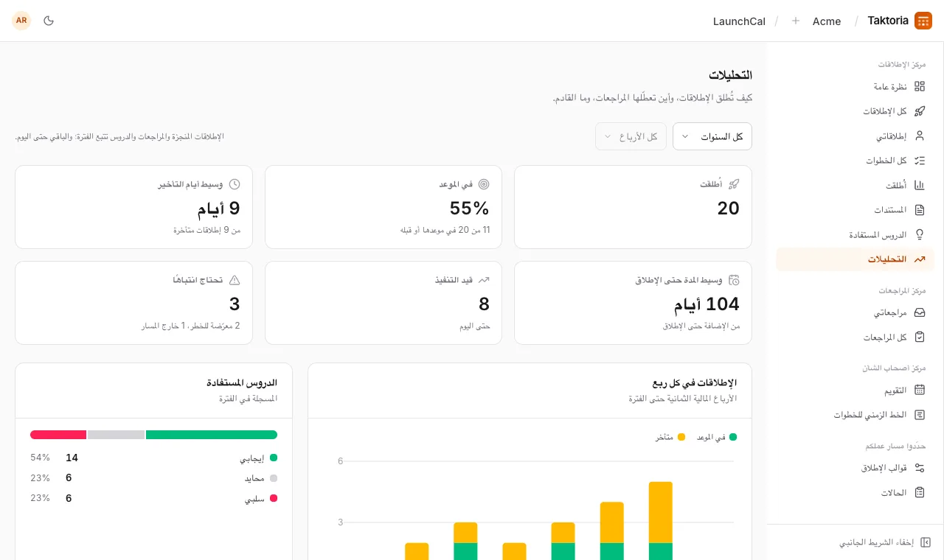
Task: Click the inbox icon for مراجعاتي
Action: [x=920, y=312]
